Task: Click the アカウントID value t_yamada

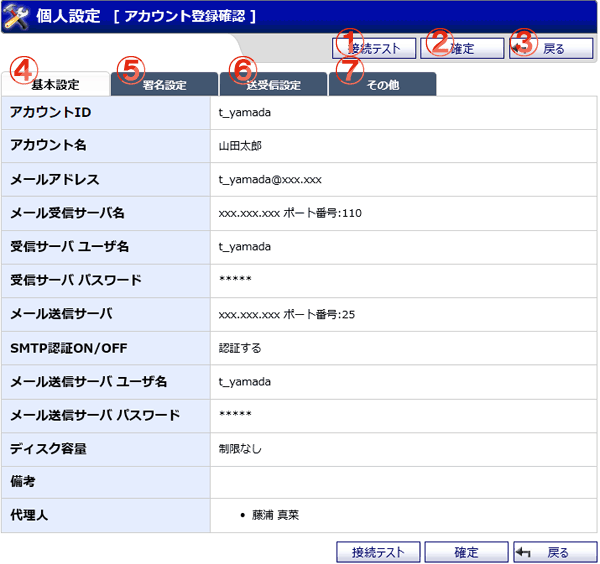Action: click(245, 112)
